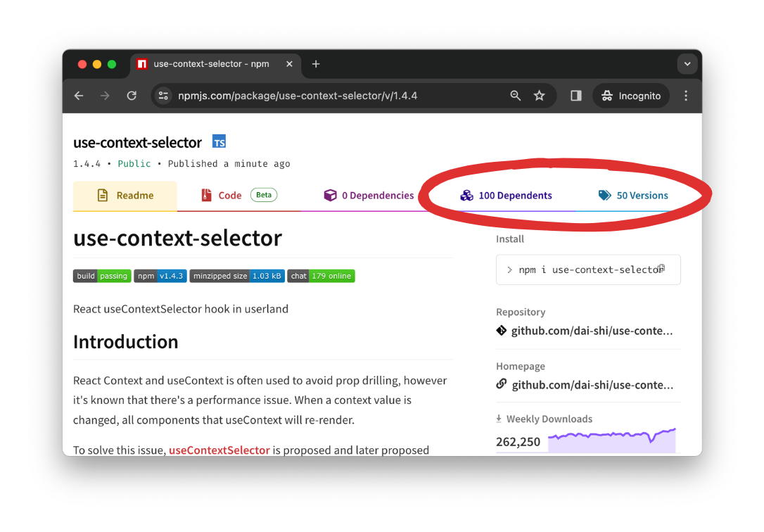
Task: Click the 262,250 weekly downloads count
Action: tap(518, 442)
